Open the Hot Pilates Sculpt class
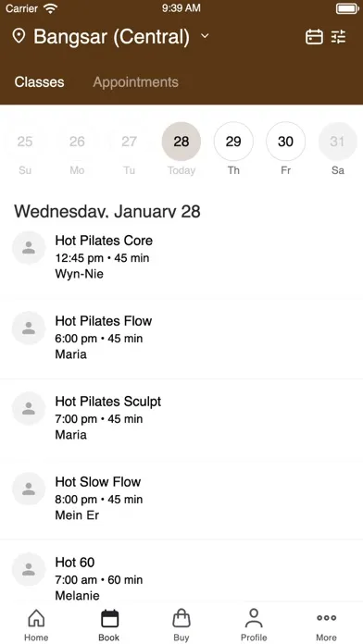 click(181, 418)
